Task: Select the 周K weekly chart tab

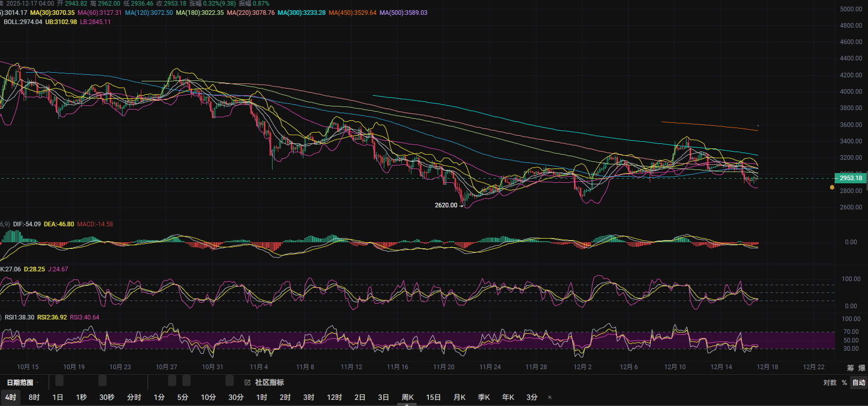Action: 407,397
